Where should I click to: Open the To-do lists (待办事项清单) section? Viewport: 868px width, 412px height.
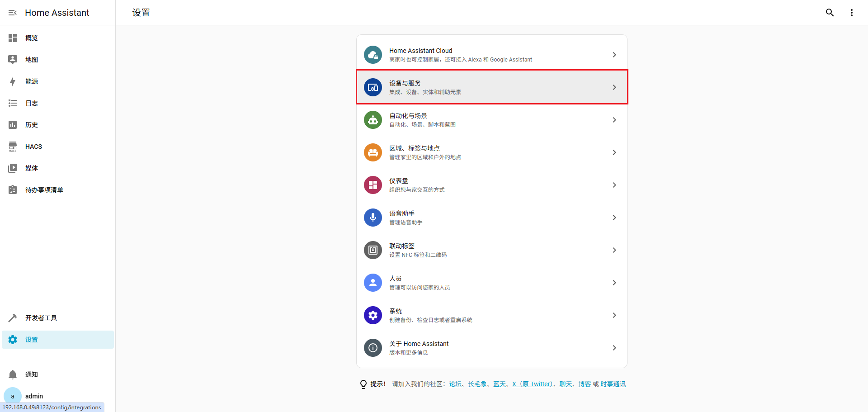(12, 189)
